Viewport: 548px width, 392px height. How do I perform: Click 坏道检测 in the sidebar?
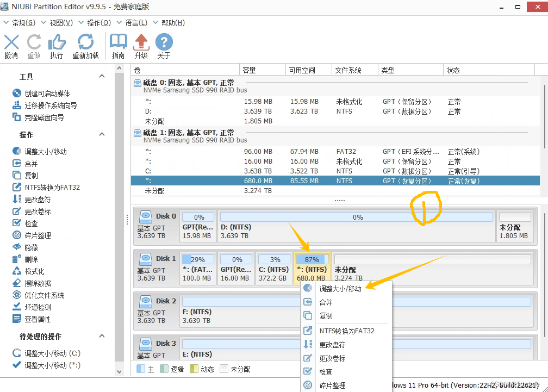pos(32,307)
